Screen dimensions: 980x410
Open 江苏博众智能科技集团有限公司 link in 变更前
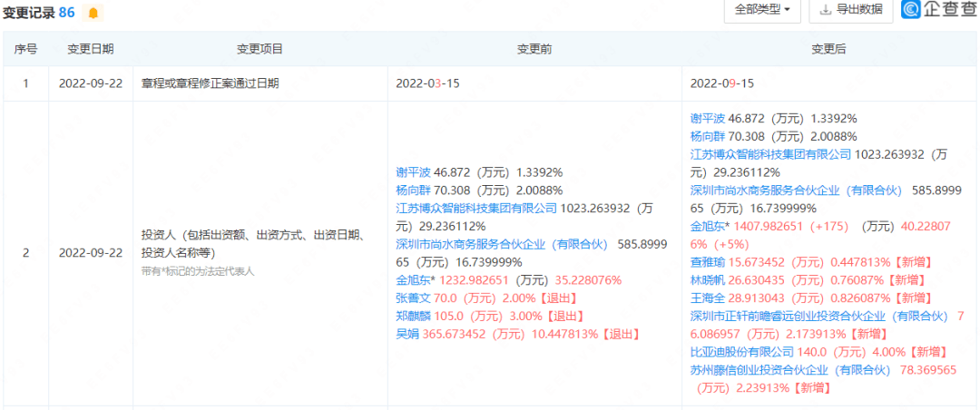476,208
